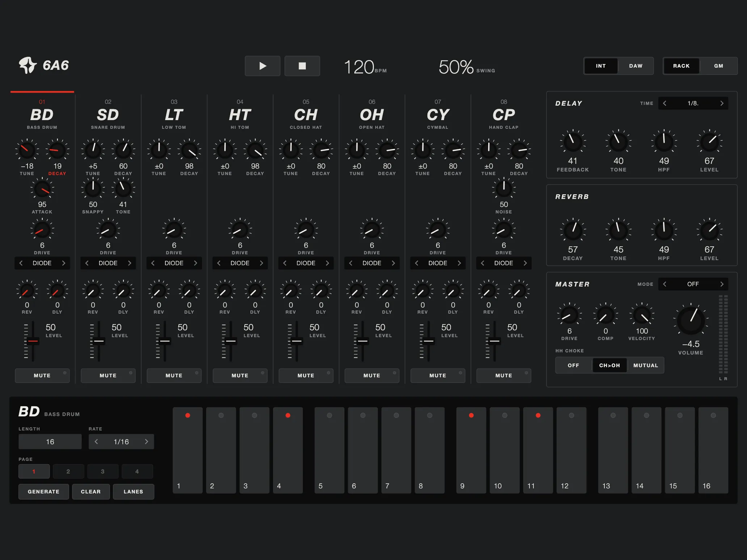Switch sync to DAW mode
Screen dimensions: 747x560
636,66
